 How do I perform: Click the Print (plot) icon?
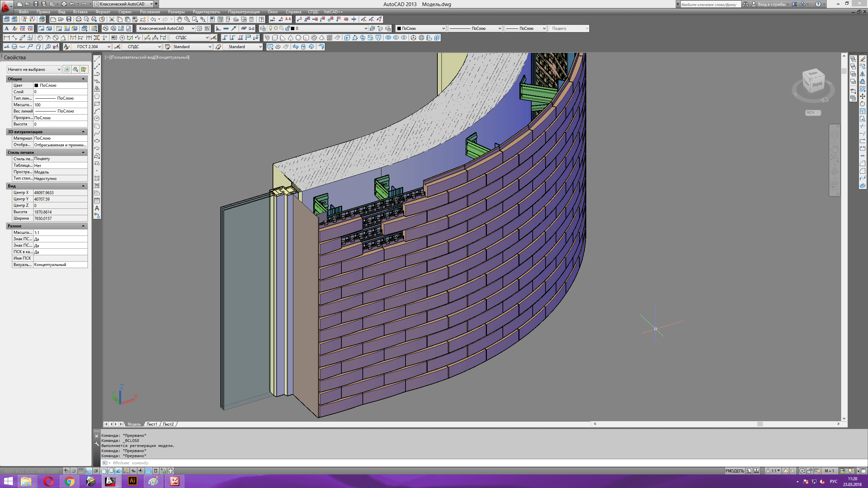coord(79,19)
